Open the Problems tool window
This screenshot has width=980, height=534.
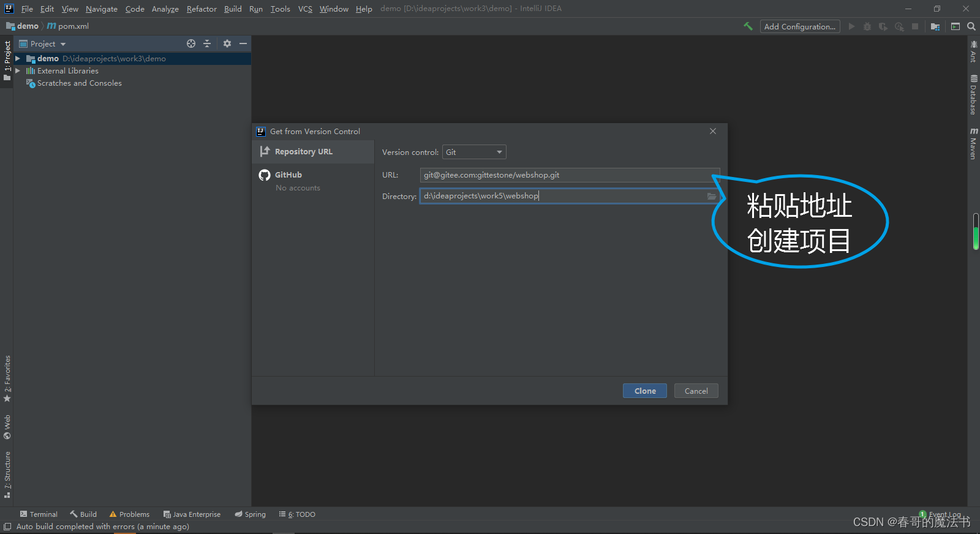coord(129,514)
